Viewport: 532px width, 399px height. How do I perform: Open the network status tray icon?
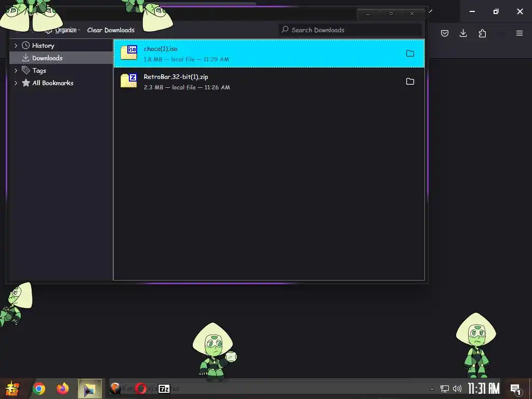pyautogui.click(x=445, y=389)
